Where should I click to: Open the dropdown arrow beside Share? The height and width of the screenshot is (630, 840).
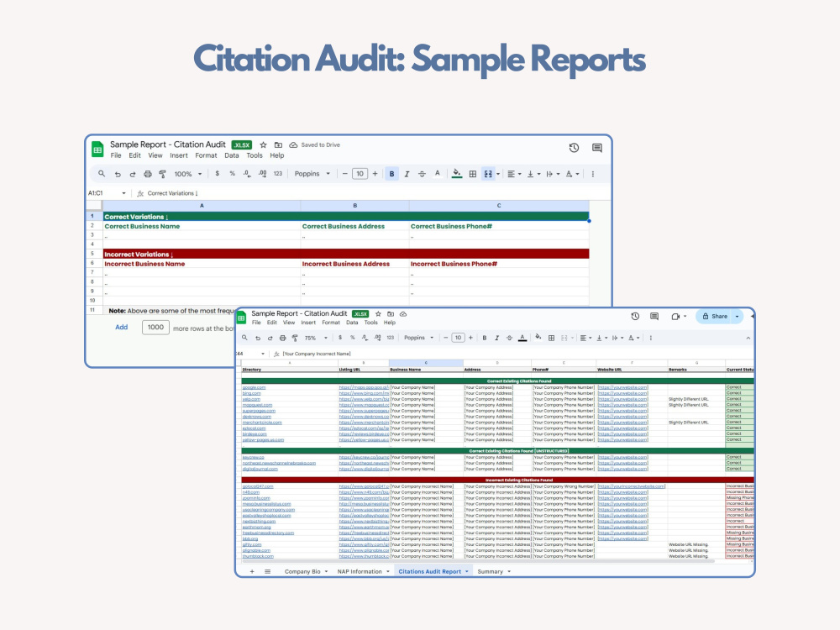click(x=738, y=316)
